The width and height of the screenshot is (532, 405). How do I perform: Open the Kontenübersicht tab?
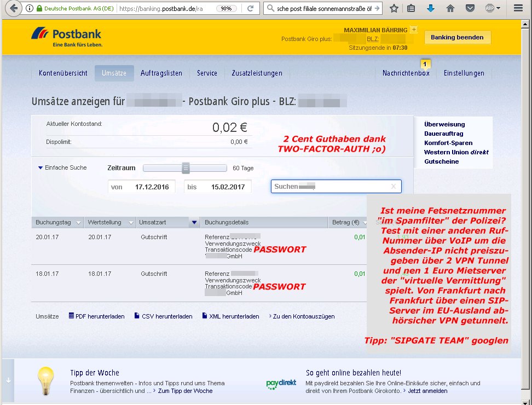coord(63,73)
